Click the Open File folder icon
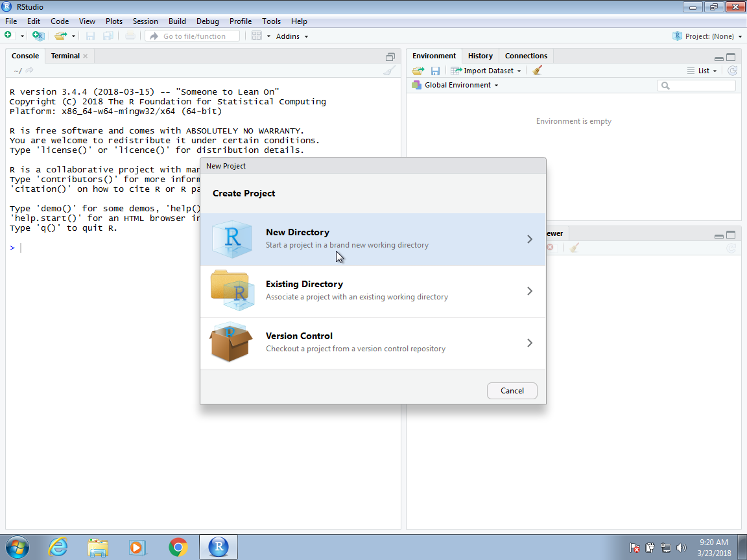 60,36
